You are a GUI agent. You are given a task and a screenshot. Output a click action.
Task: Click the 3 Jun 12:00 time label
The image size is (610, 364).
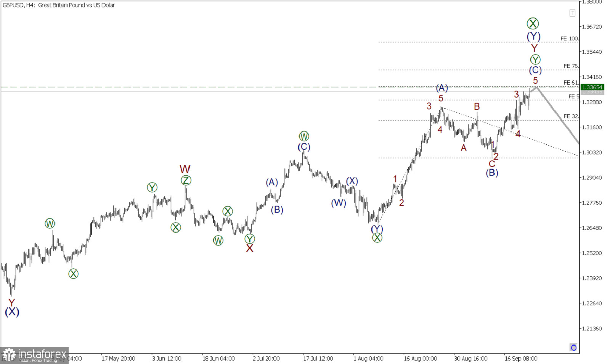click(x=167, y=359)
